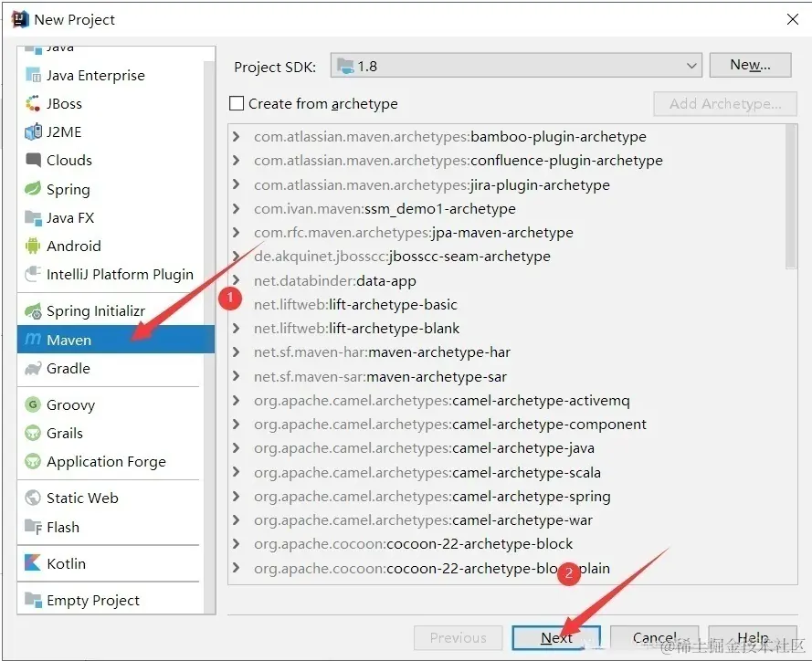The height and width of the screenshot is (661, 812).
Task: Click the Java Enterprise project icon
Action: 33,75
